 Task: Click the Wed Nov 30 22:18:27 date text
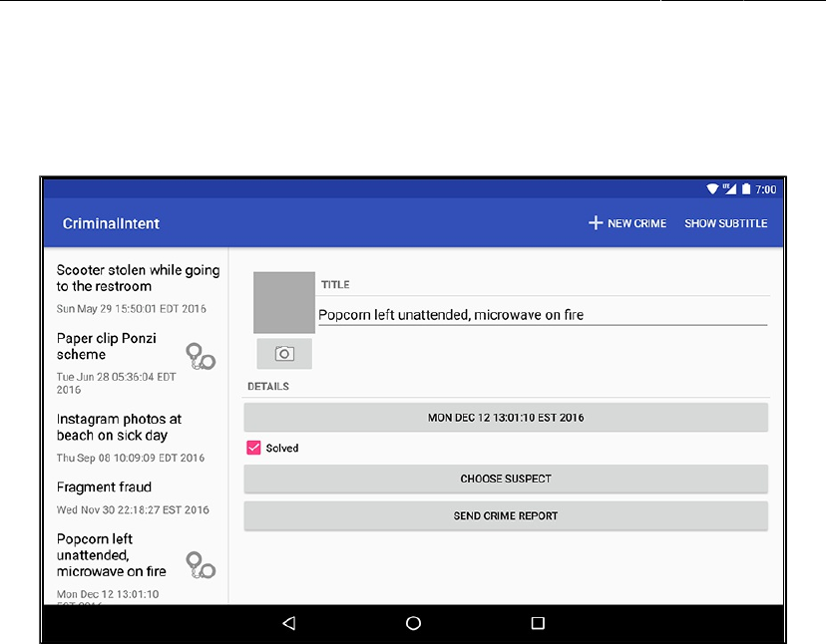[133, 510]
